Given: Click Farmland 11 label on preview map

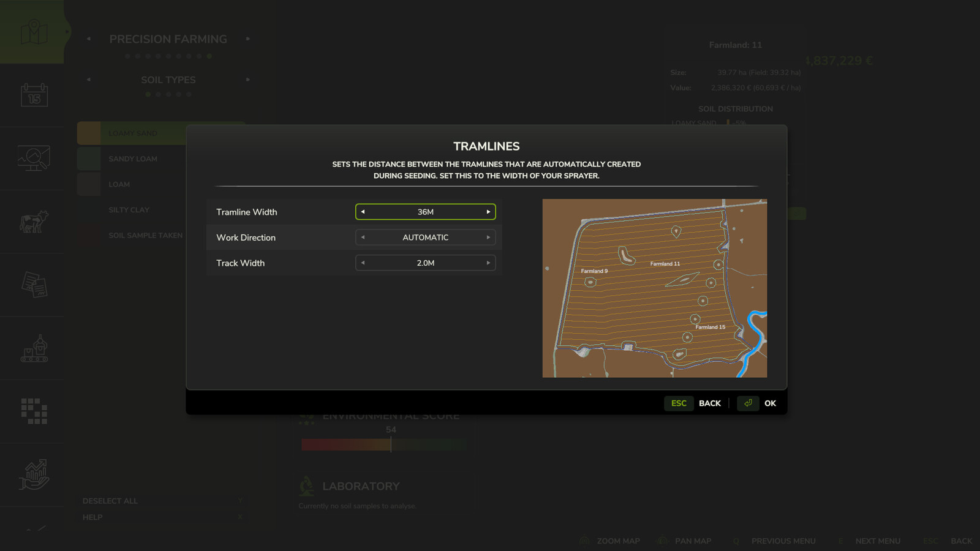Looking at the screenshot, I should 665,264.
